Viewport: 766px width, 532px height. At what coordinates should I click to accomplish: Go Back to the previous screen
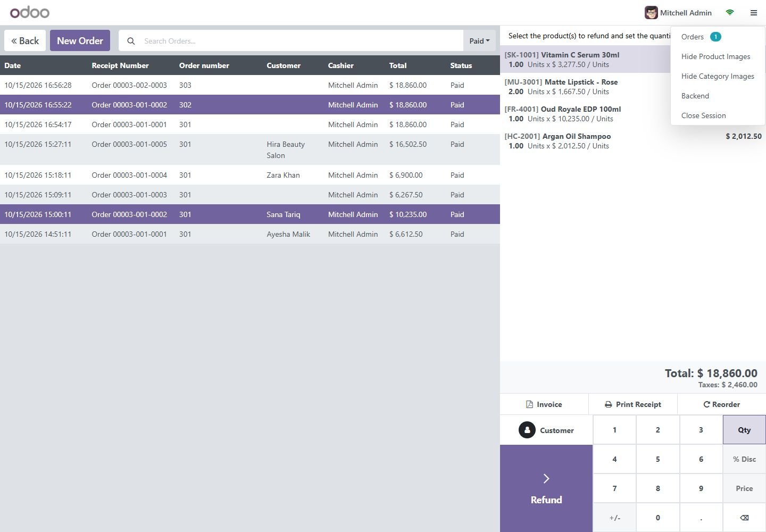coord(25,40)
